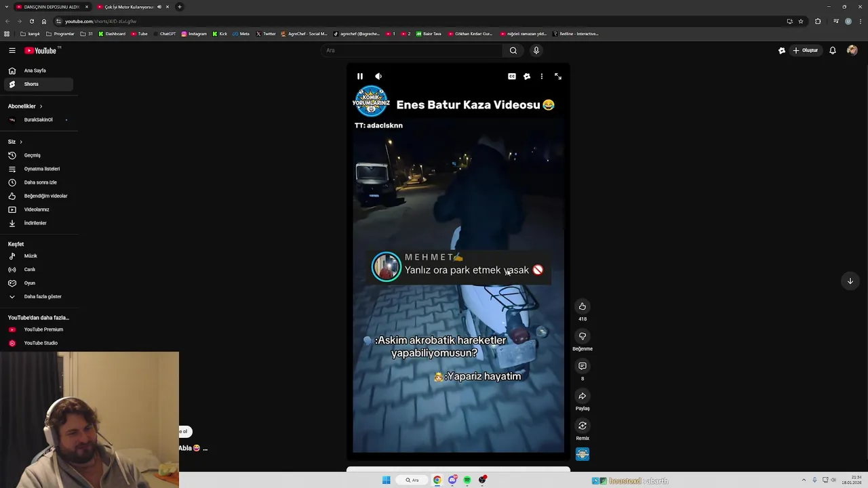Remix this Short
The height and width of the screenshot is (488, 868).
tap(583, 426)
